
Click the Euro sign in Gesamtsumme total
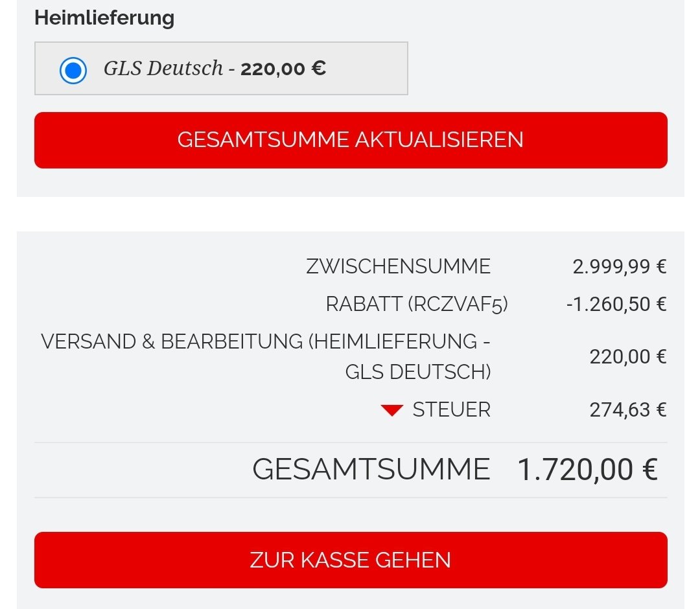tap(649, 469)
